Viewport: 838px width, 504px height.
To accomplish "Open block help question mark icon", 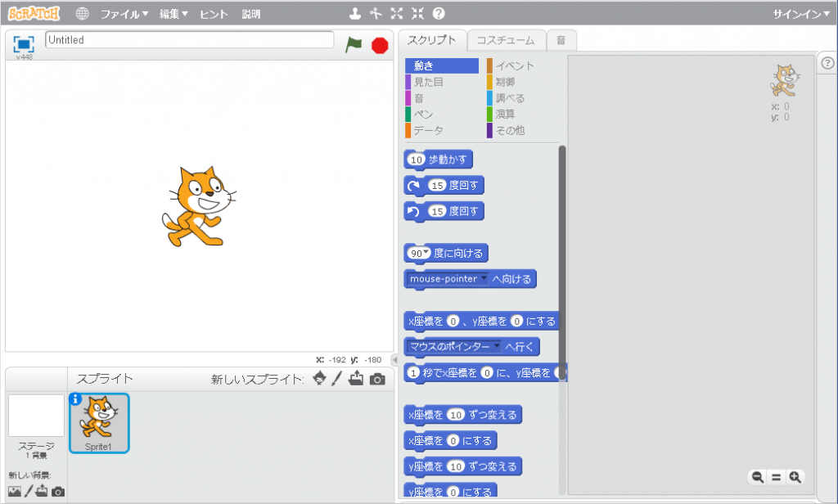I will 439,14.
